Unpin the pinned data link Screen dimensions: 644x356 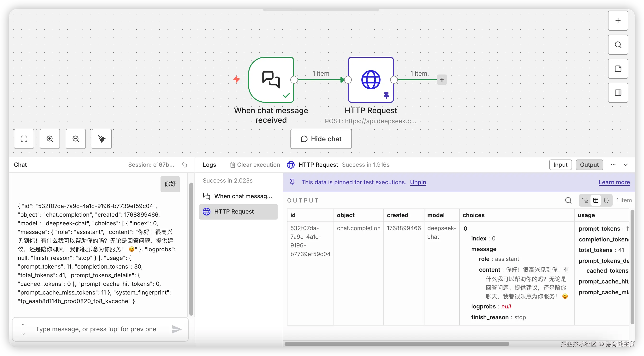click(x=418, y=182)
